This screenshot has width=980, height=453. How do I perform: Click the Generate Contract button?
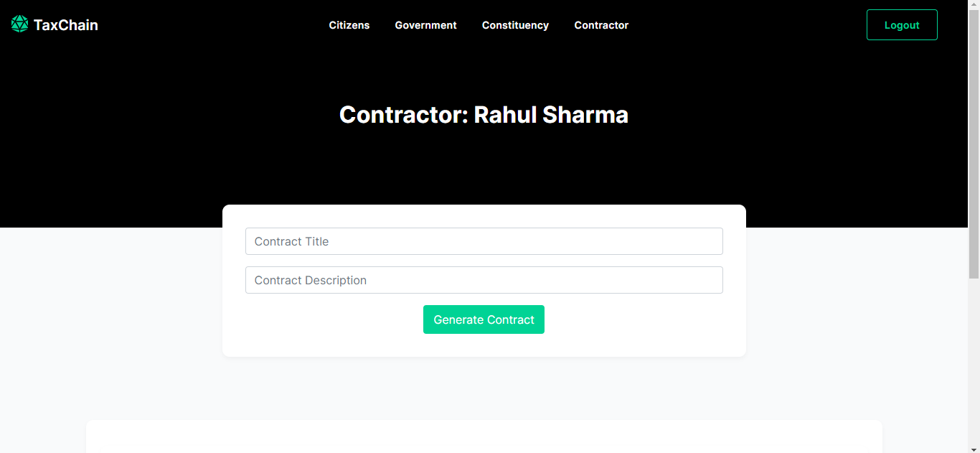[x=484, y=319]
